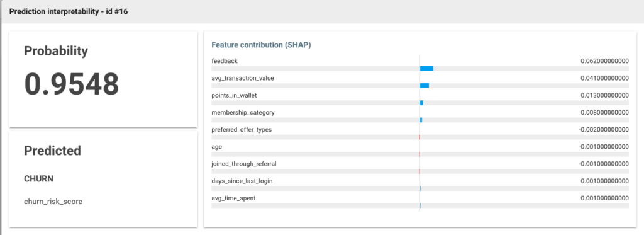
Task: Click the feedback SHAP contribution bar
Action: (x=426, y=69)
